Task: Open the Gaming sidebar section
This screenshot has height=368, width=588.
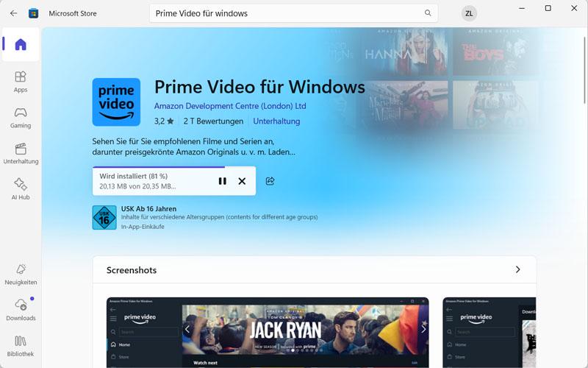Action: tap(21, 118)
